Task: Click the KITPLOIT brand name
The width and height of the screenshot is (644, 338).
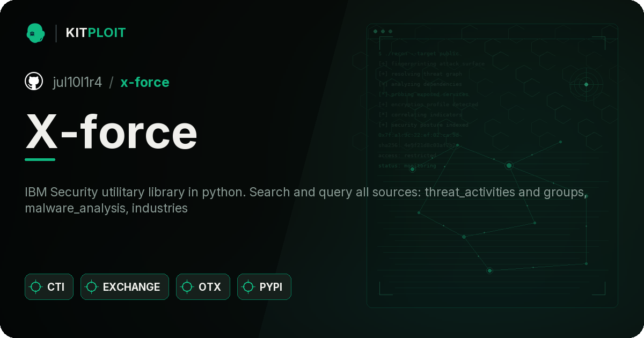Action: click(x=96, y=33)
